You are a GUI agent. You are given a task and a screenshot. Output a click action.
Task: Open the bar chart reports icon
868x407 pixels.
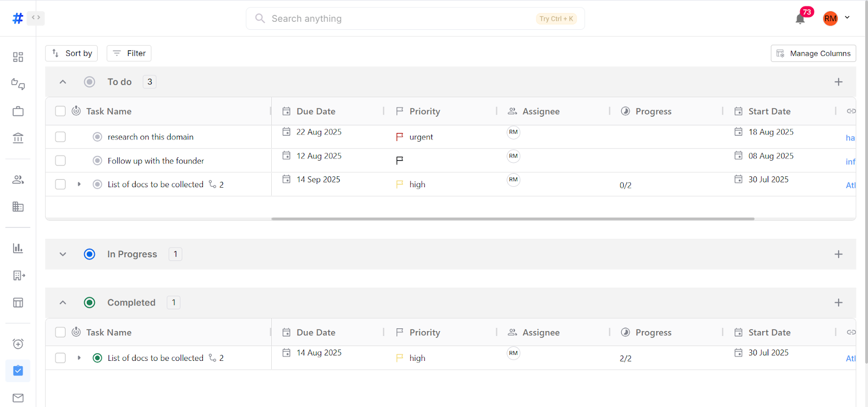(18, 248)
